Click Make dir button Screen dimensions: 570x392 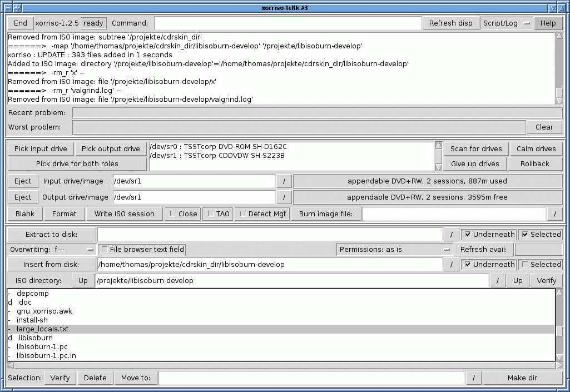(x=522, y=378)
